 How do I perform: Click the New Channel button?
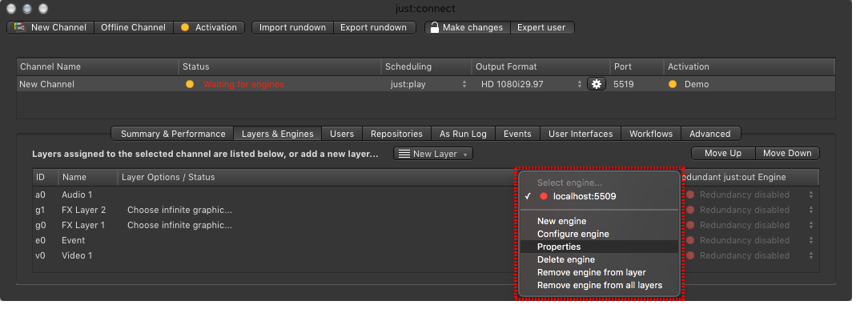(50, 27)
